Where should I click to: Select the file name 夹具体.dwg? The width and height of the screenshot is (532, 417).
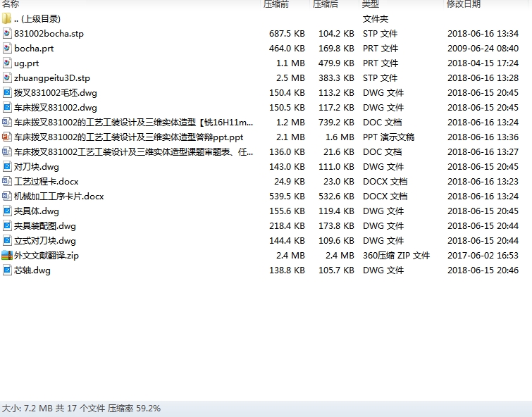tap(37, 211)
